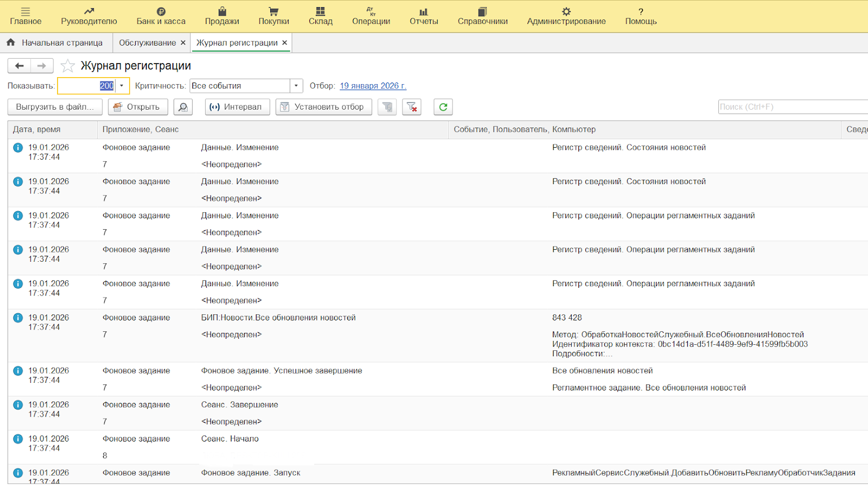Open the Банк и касса section

[161, 16]
